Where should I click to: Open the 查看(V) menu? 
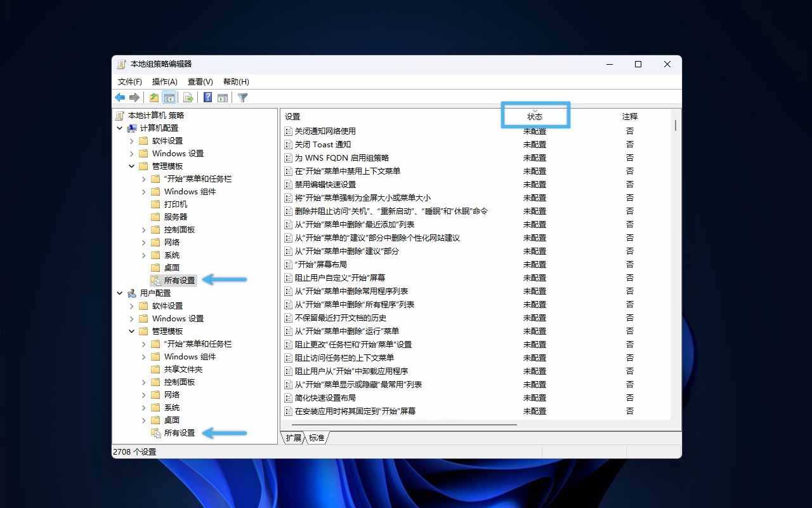pos(200,82)
